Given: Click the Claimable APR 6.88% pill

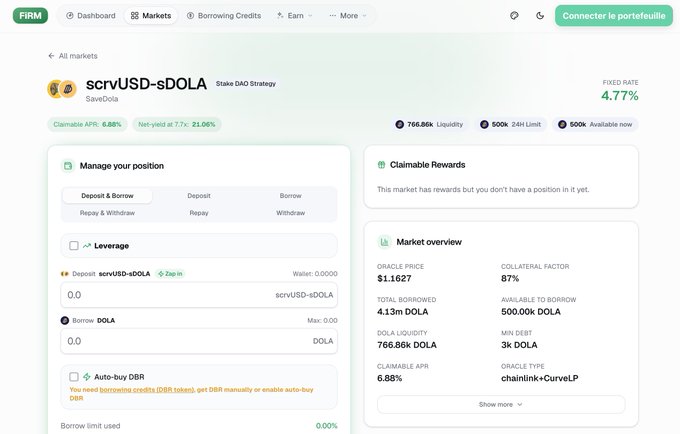Looking at the screenshot, I should click(x=87, y=124).
